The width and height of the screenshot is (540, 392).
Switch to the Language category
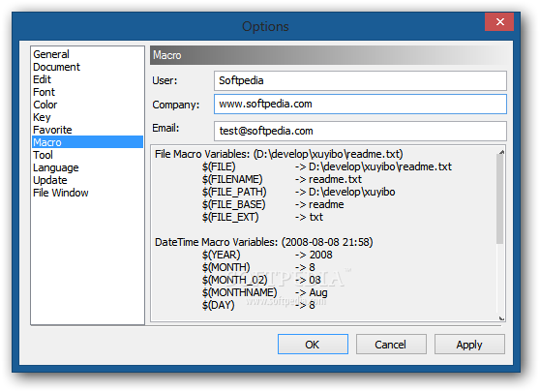pos(56,167)
